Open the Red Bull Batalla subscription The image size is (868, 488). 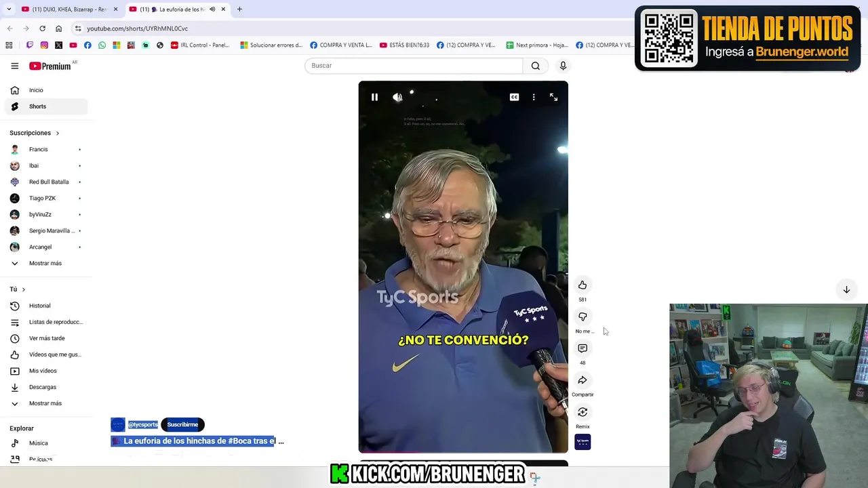(46, 182)
